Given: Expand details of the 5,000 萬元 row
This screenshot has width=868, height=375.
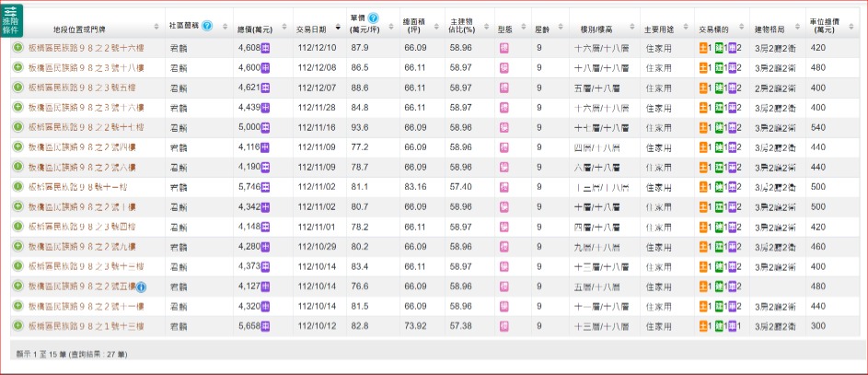Looking at the screenshot, I should pos(17,126).
